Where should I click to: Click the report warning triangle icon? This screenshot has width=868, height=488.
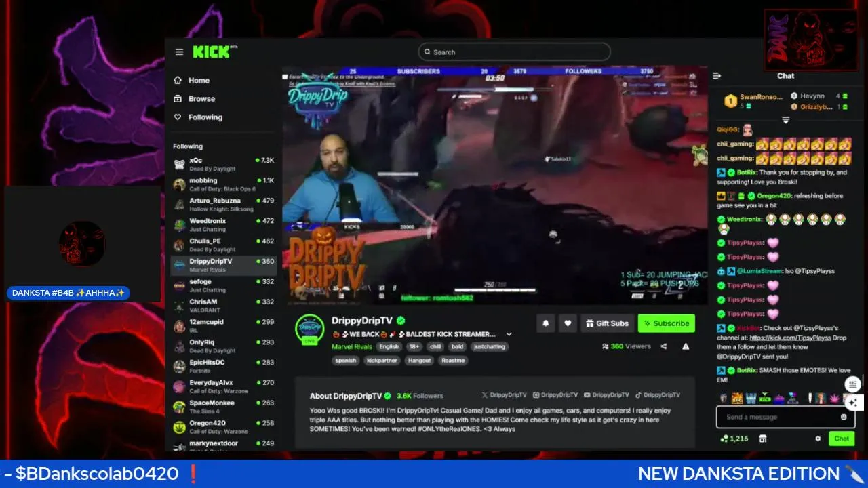(686, 346)
